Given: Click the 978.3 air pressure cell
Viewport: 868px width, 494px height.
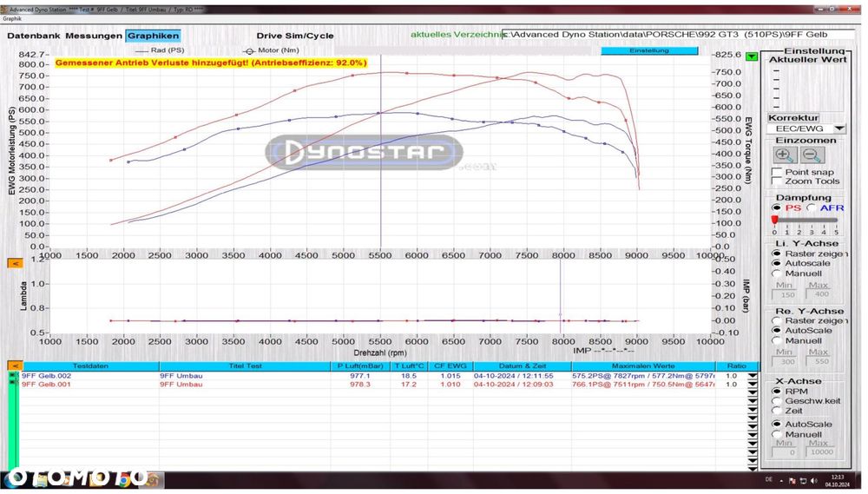Looking at the screenshot, I should [x=360, y=385].
